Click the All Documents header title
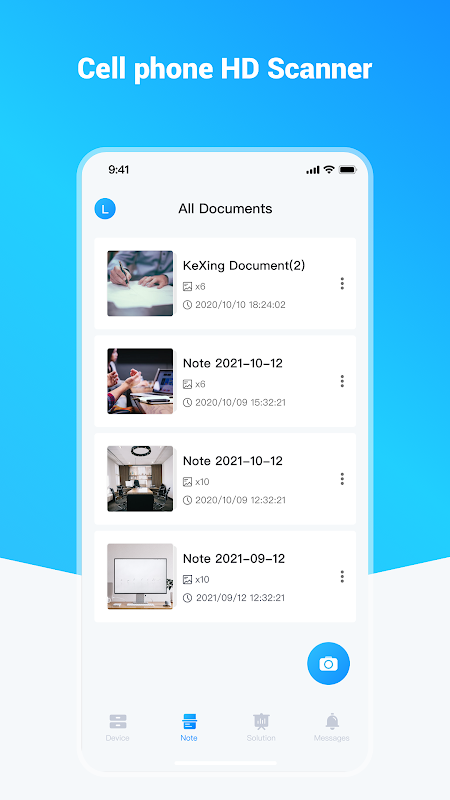 (225, 209)
